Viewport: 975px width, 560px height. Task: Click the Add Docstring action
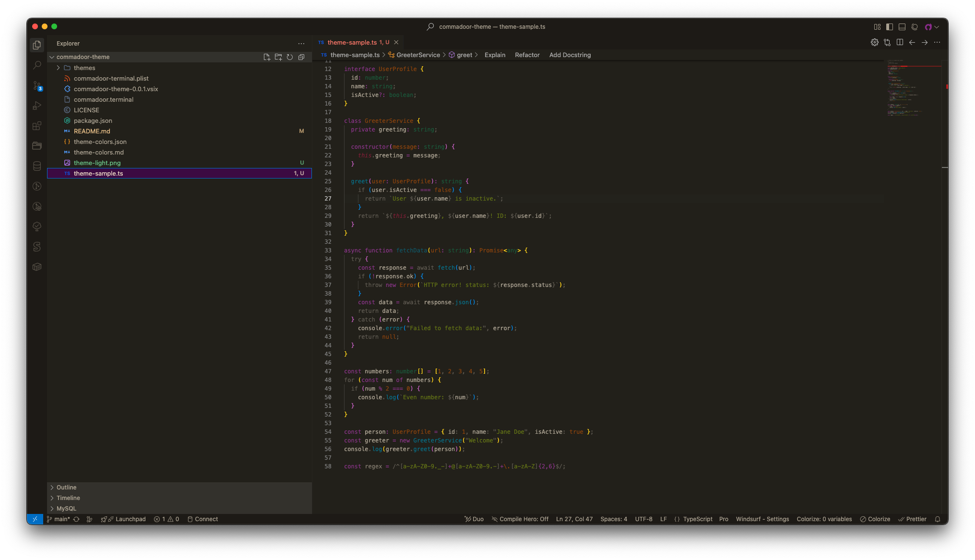coord(570,55)
